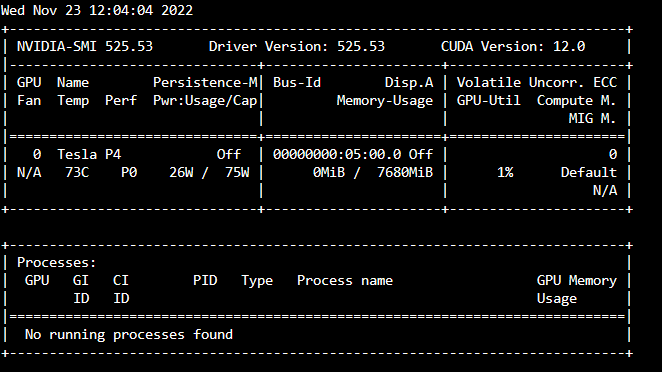
Task: Click the Bus-Id value 00000000:05:00.0
Action: click(x=337, y=154)
